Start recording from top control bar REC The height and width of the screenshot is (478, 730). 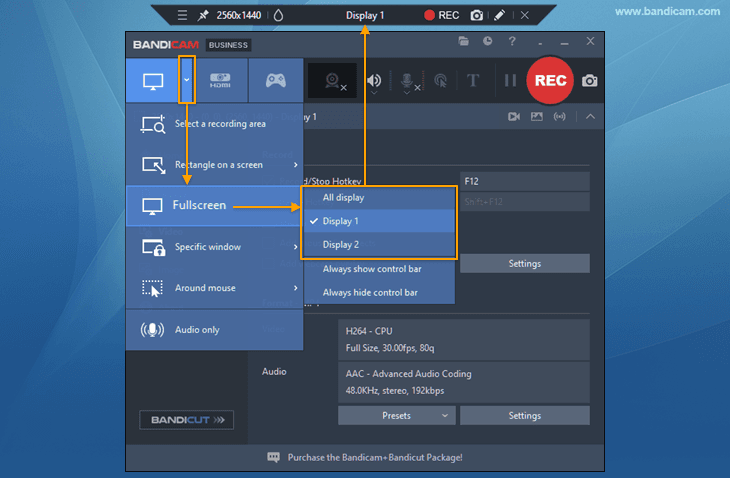[441, 15]
